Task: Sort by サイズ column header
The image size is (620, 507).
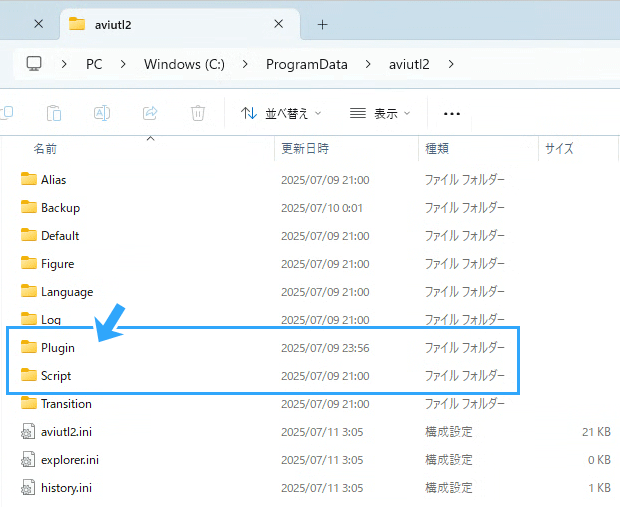Action: pos(559,149)
